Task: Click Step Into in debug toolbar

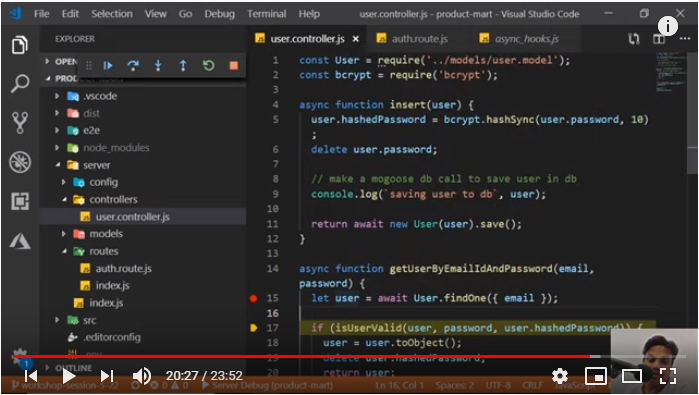Action: pyautogui.click(x=158, y=66)
